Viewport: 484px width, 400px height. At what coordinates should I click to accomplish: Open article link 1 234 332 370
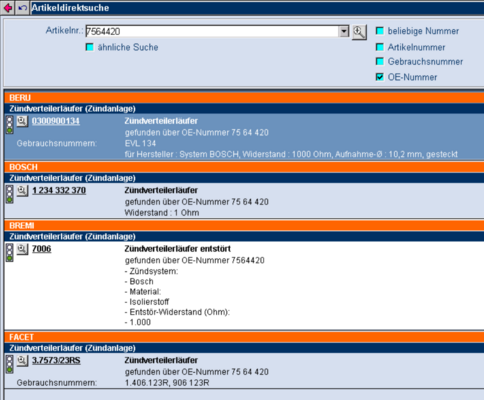(x=59, y=190)
